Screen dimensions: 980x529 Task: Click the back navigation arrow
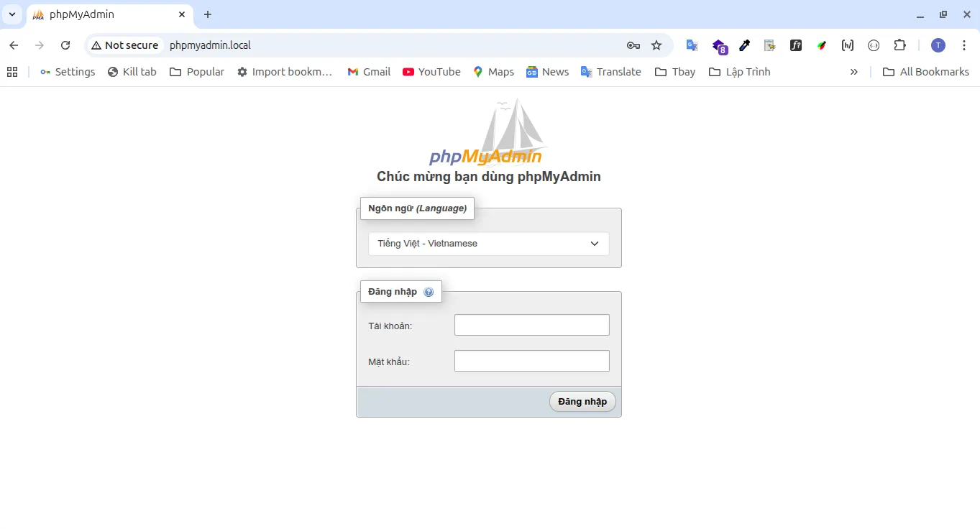(13, 45)
